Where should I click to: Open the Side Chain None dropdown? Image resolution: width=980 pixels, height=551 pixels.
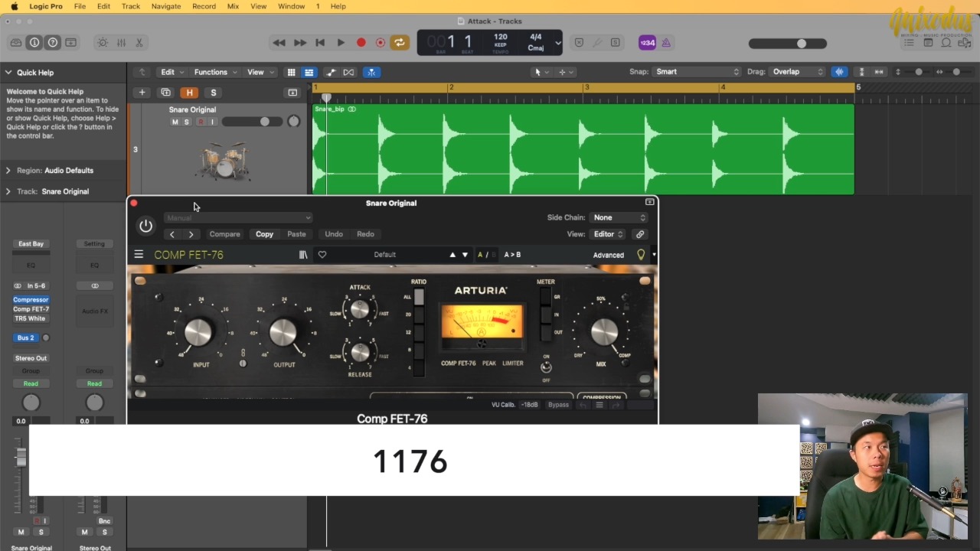click(619, 217)
